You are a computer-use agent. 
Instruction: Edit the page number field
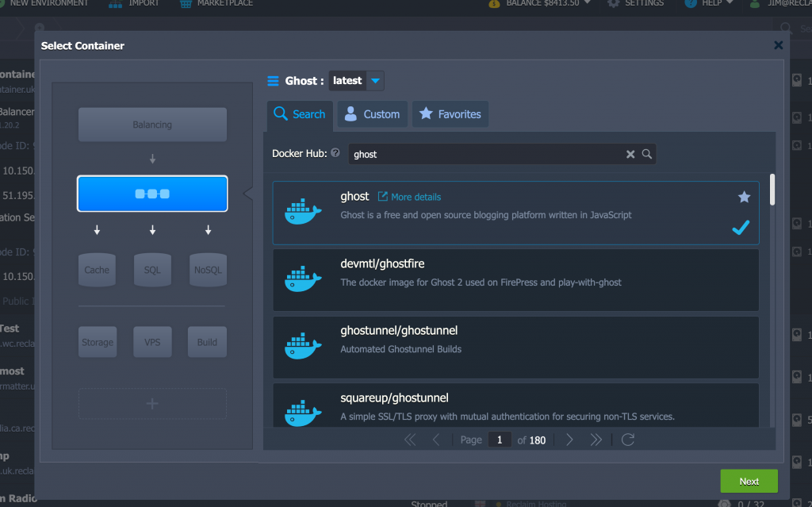[x=500, y=440]
